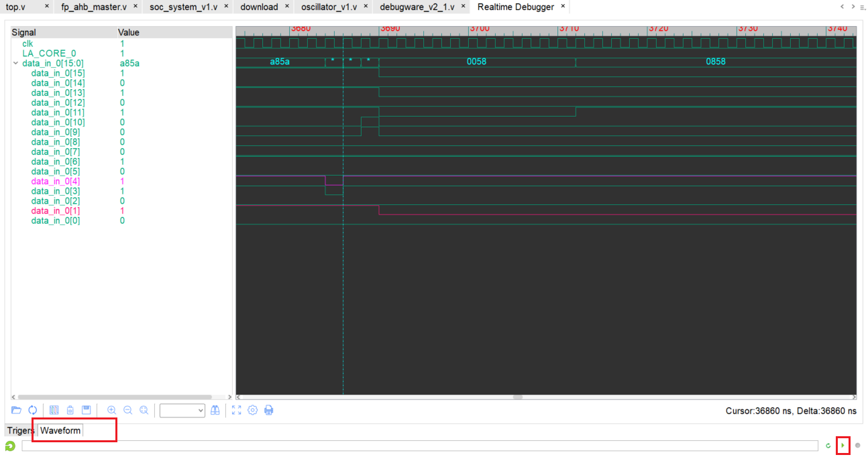Viewport: 868px width, 457px height.
Task: Click the Signal column header
Action: tap(24, 32)
